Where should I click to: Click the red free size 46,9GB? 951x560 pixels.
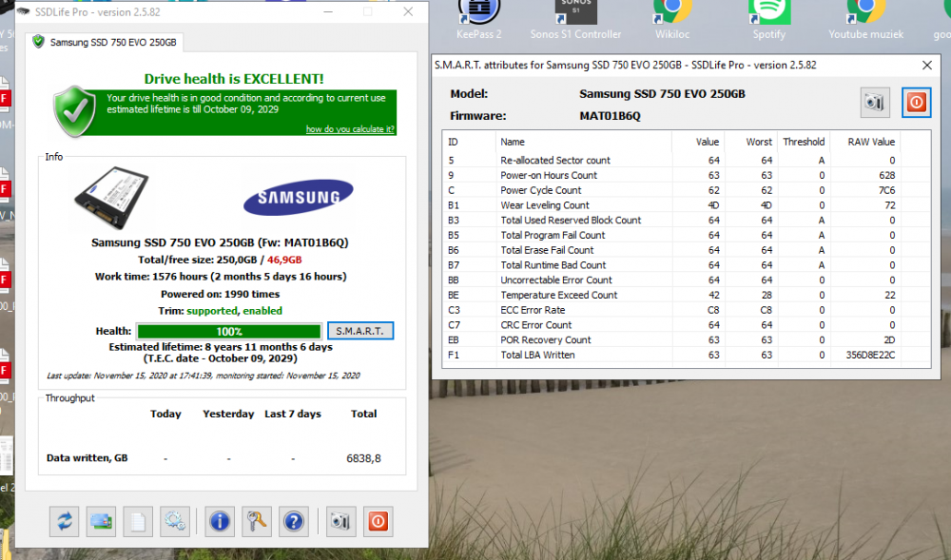284,260
